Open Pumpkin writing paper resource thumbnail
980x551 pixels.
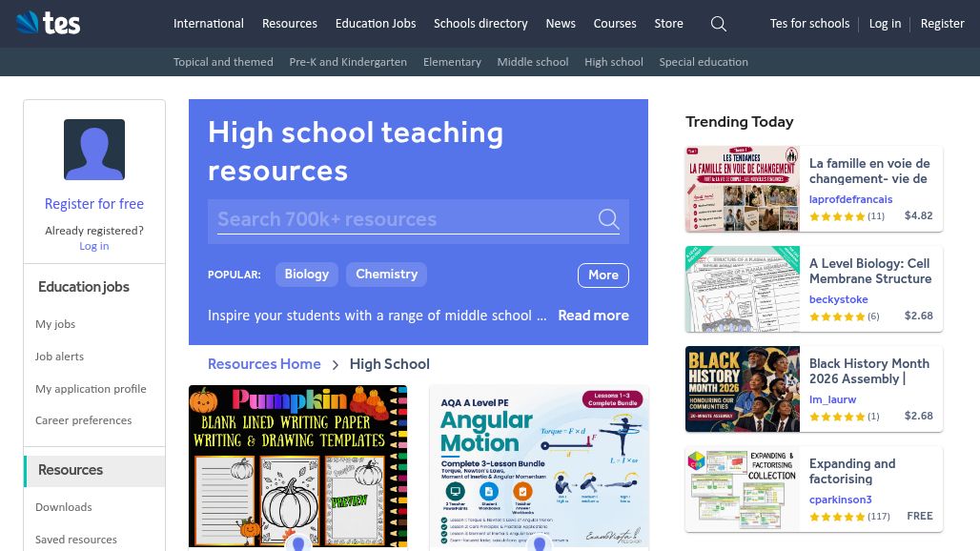pos(298,466)
